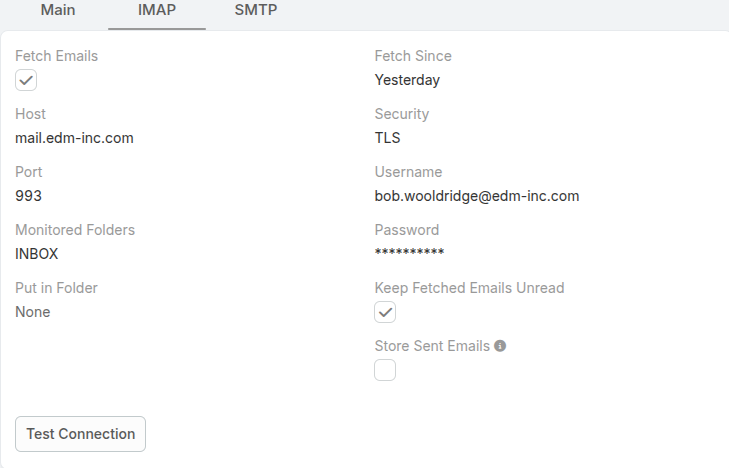The width and height of the screenshot is (729, 468).
Task: Enable the Store Sent Emails checkbox
Action: tap(385, 370)
